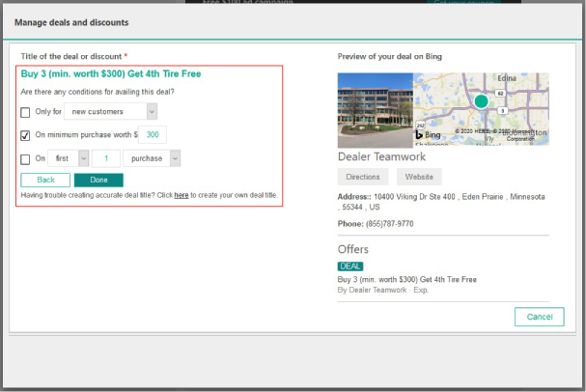Click 'Manage deals and discounts' heading
The image size is (586, 392).
[71, 22]
